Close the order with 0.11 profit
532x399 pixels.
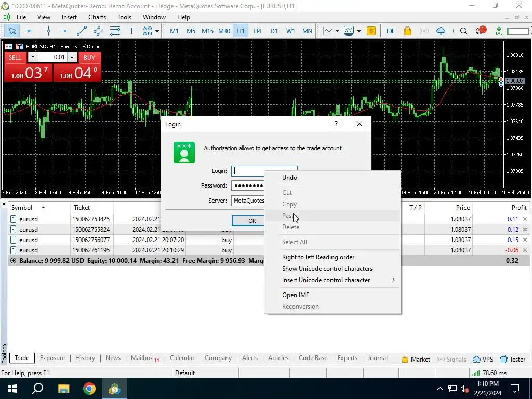pos(525,219)
